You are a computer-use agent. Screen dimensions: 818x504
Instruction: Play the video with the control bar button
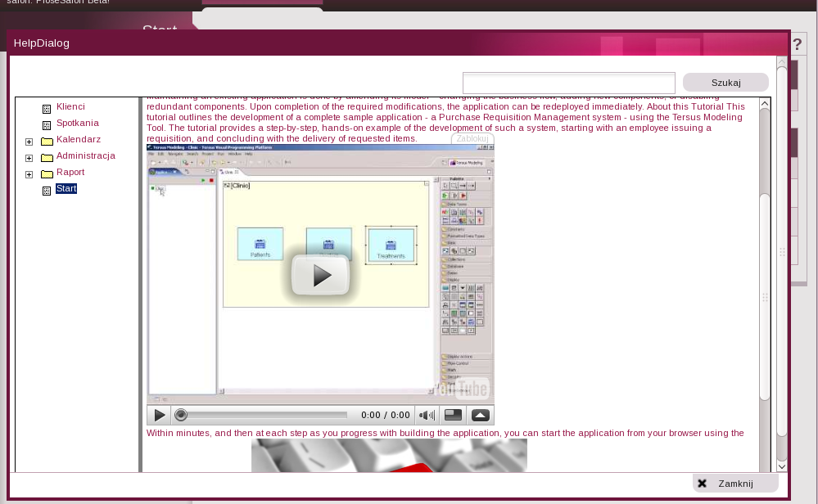(160, 416)
